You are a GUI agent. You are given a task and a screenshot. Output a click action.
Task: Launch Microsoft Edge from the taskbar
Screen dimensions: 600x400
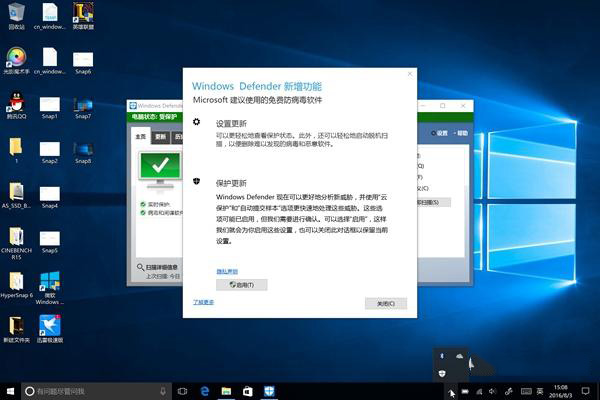tap(205, 391)
